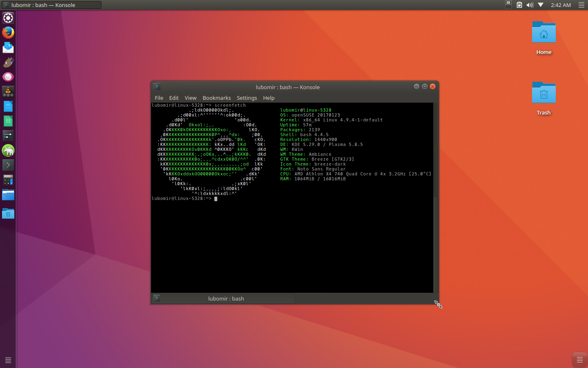Select the 'lubomir : bash' tab

tap(223, 298)
